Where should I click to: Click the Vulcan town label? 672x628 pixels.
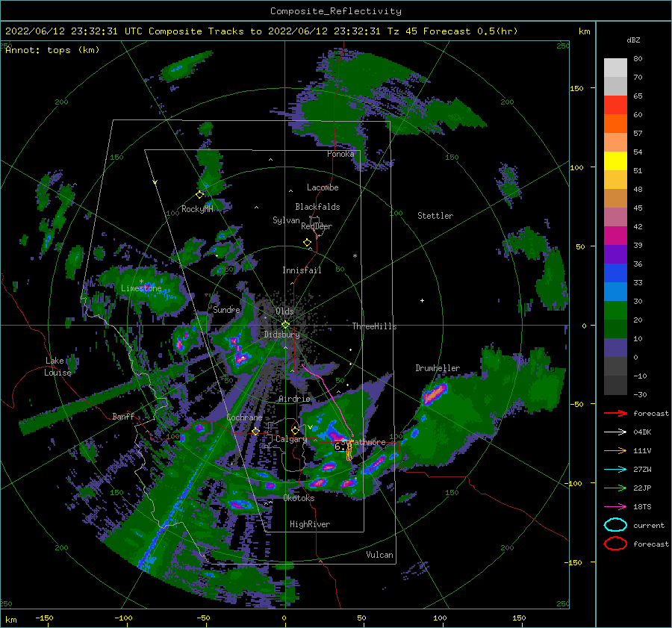(380, 555)
